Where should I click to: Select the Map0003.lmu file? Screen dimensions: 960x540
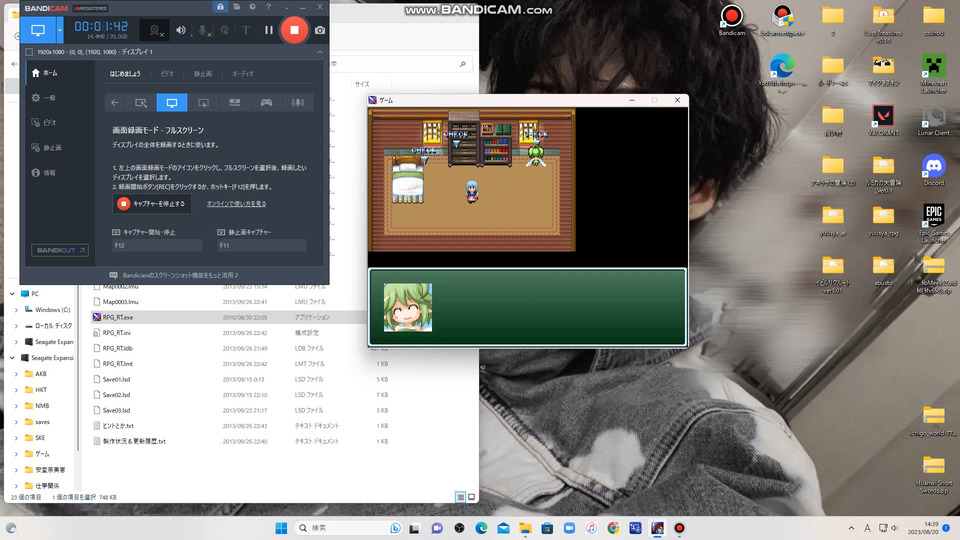pyautogui.click(x=120, y=302)
